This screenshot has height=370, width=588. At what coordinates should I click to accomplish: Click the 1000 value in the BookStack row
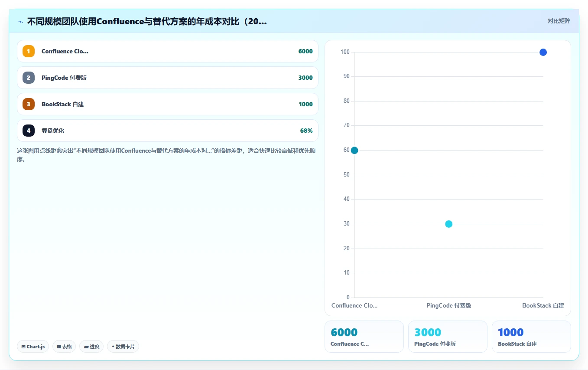coord(305,104)
